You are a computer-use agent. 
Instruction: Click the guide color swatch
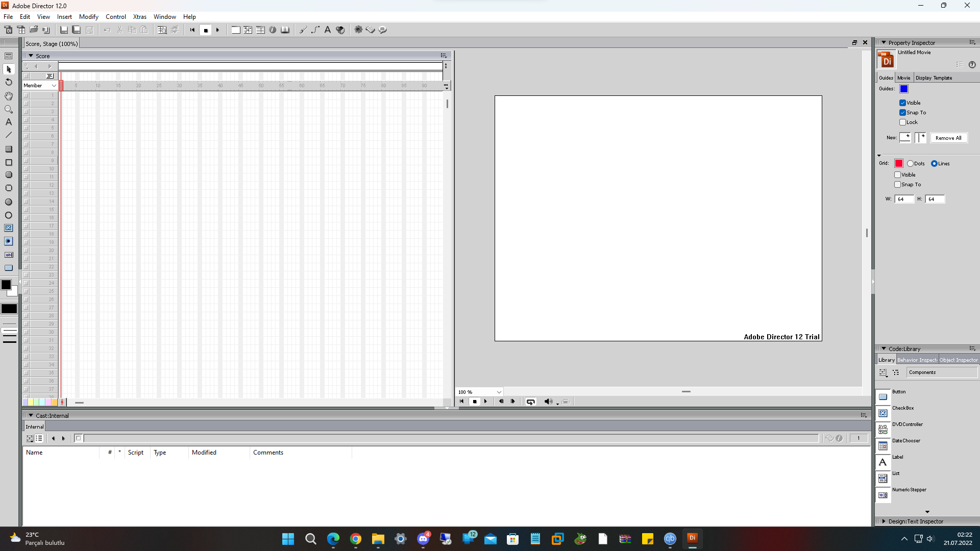click(x=904, y=89)
